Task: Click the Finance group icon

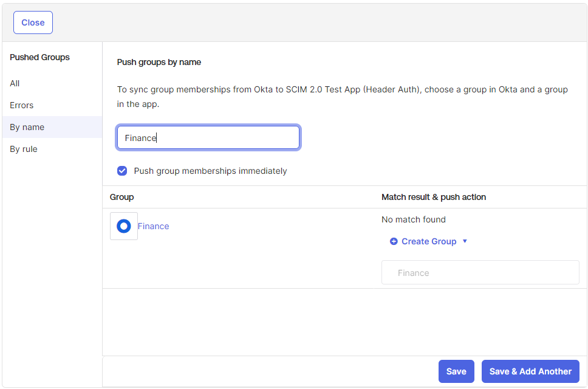Action: click(124, 226)
